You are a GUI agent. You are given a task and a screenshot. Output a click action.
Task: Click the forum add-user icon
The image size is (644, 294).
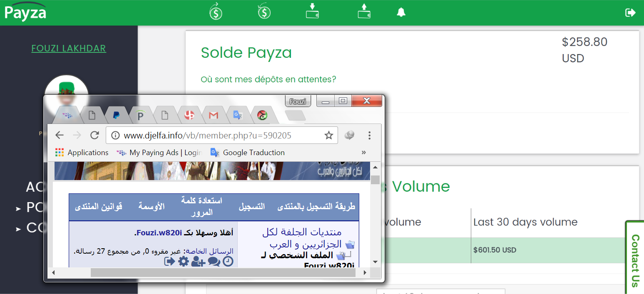[x=199, y=262]
